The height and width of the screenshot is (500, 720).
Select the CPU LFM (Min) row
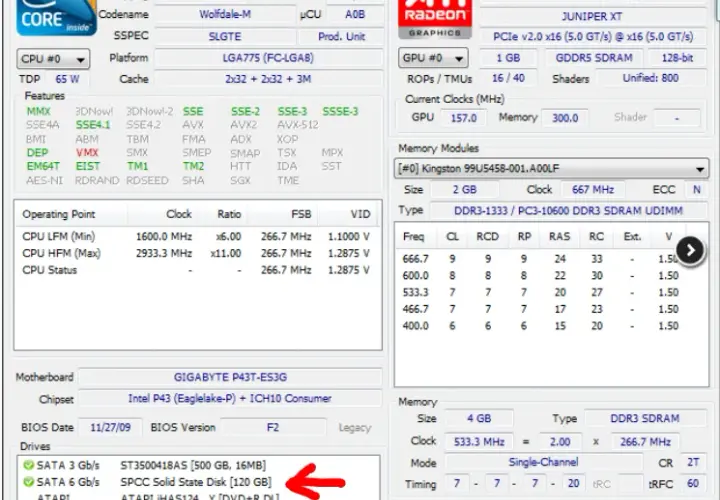click(197, 236)
